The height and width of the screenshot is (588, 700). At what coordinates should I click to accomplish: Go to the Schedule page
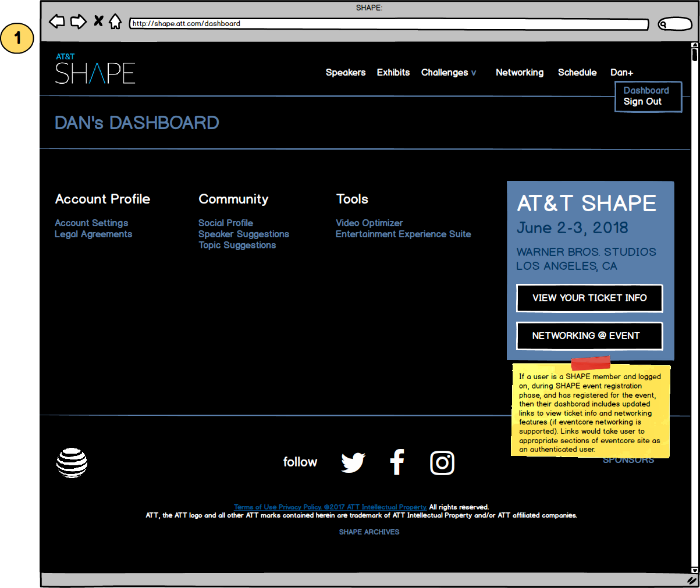[577, 73]
